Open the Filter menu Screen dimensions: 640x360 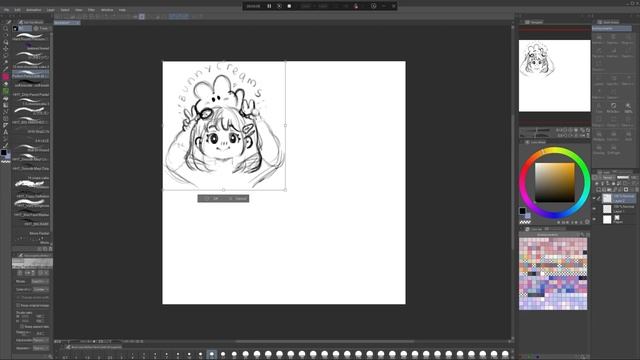coord(91,10)
